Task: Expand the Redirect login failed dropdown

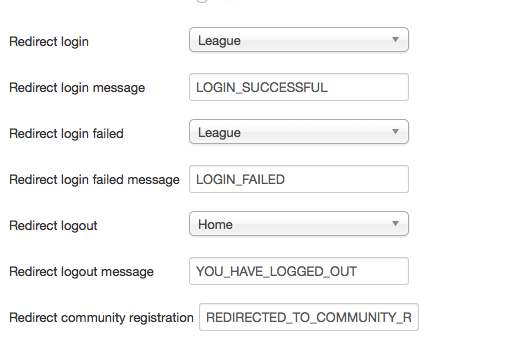Action: (299, 132)
